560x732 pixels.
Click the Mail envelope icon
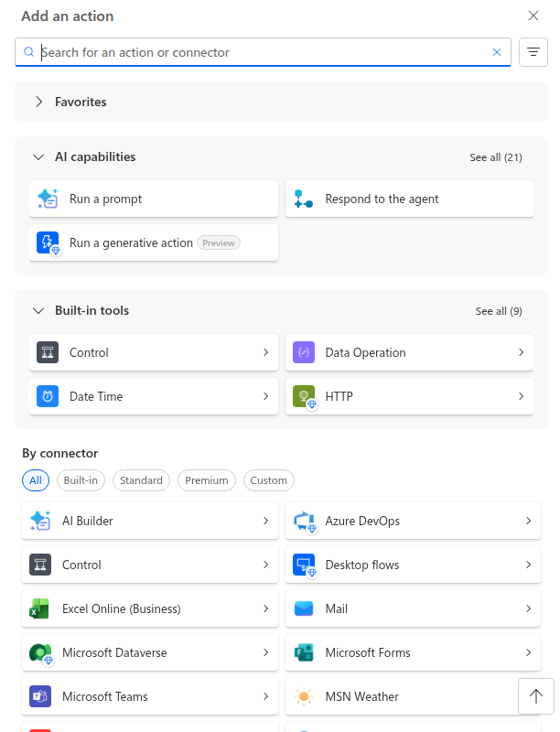(304, 608)
